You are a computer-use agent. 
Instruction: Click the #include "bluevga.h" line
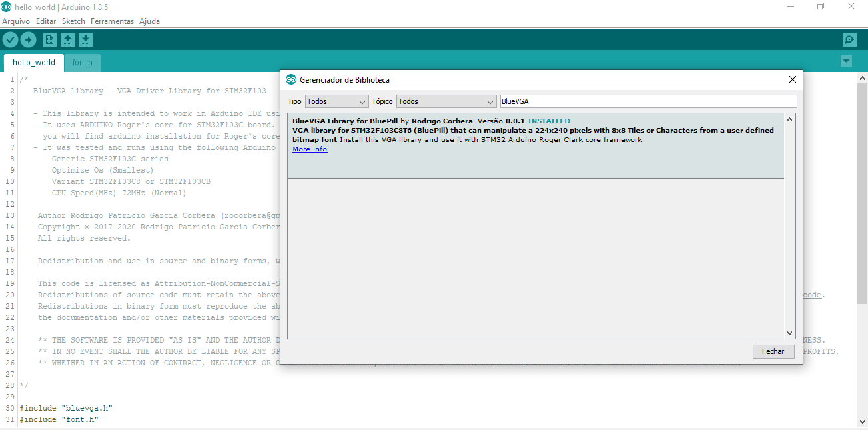tap(66, 408)
